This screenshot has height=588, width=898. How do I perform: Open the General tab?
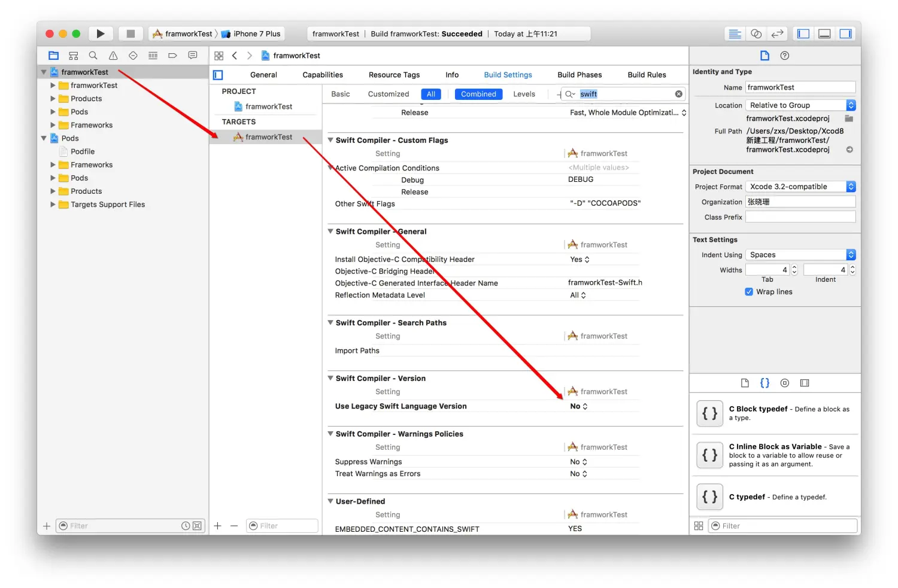[263, 75]
